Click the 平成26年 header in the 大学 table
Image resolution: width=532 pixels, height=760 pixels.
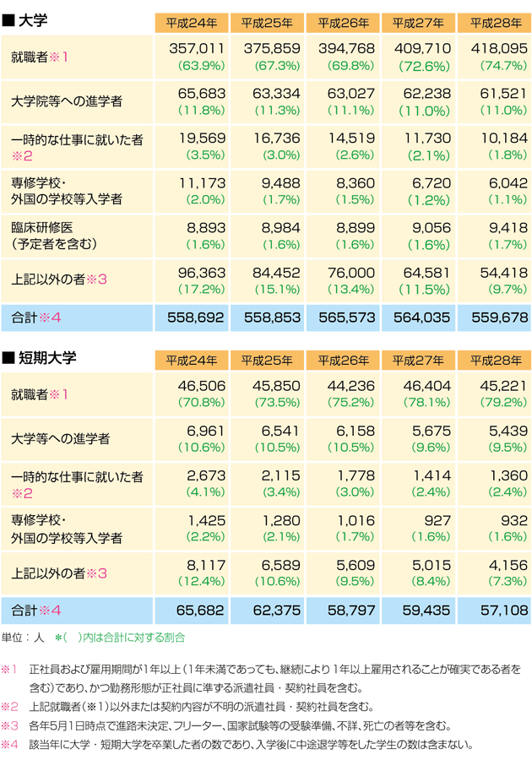pyautogui.click(x=343, y=22)
